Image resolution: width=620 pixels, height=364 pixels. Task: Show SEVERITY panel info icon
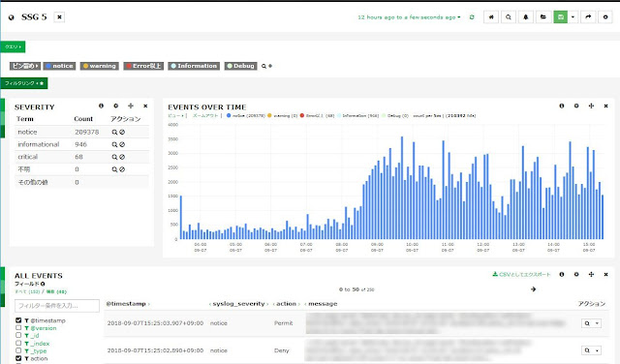[101, 106]
